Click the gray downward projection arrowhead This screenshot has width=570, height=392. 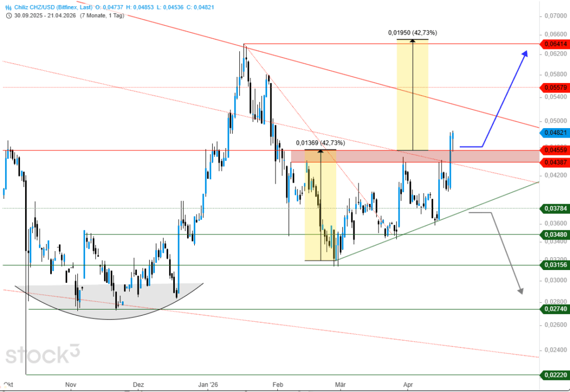[521, 290]
